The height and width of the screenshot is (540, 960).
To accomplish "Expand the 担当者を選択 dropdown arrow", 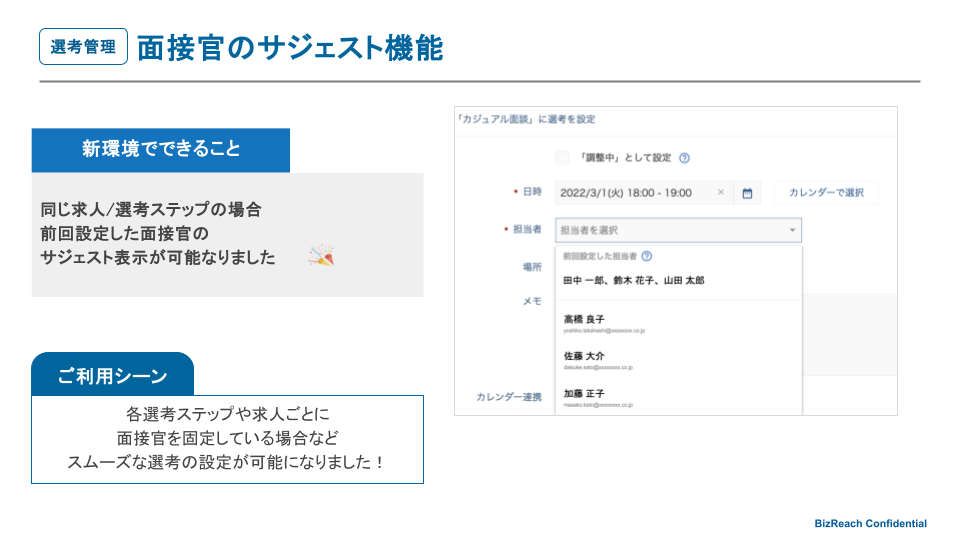I will pyautogui.click(x=792, y=230).
